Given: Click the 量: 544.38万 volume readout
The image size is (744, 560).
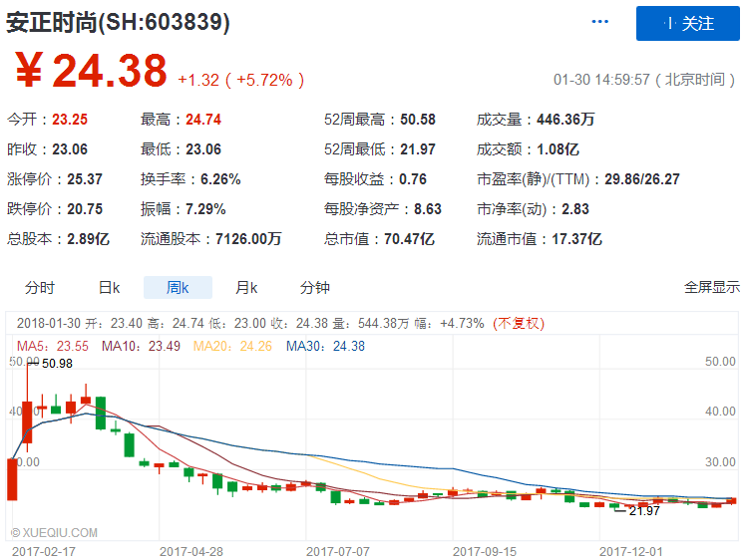Looking at the screenshot, I should pos(370,324).
